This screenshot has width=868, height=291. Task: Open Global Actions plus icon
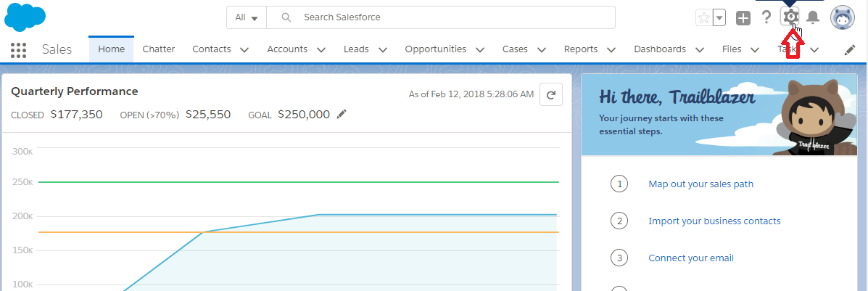point(743,18)
